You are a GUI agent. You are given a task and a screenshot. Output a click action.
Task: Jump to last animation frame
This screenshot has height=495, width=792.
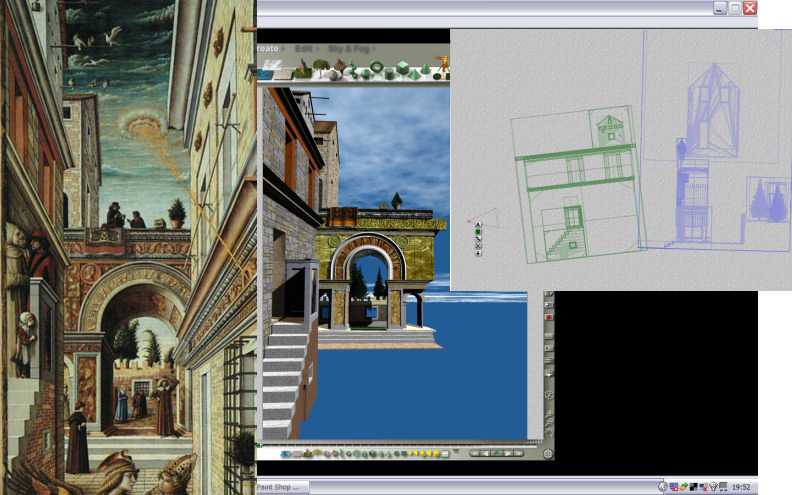[x=518, y=453]
